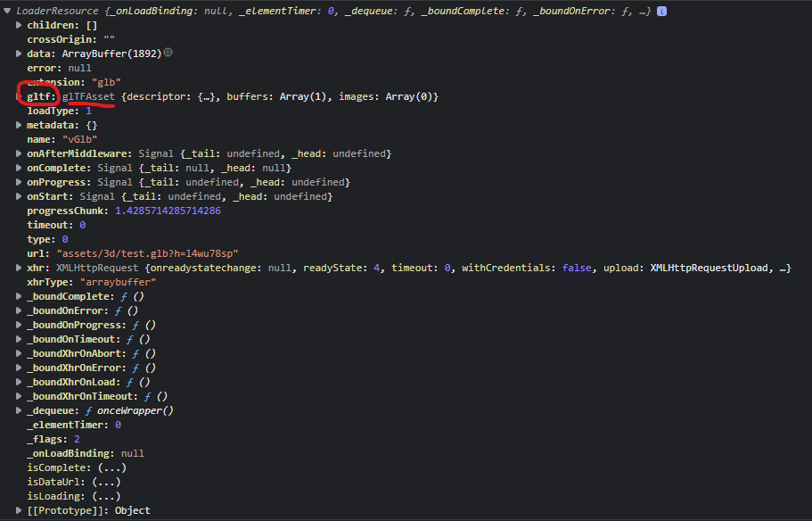Screen dimensions: 812x521
Task: Expand the onAfterMiddleware Signal
Action: coord(18,153)
